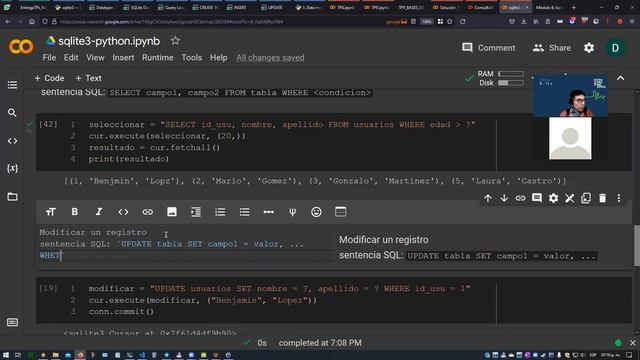Screen dimensions: 640x360
Task: Reload the page in browser toolbar
Action: click(x=462, y=21)
